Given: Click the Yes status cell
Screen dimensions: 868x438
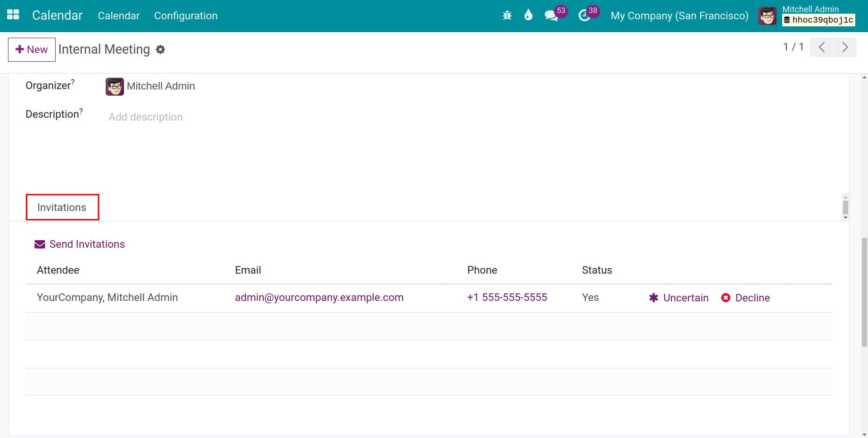Looking at the screenshot, I should click(590, 298).
